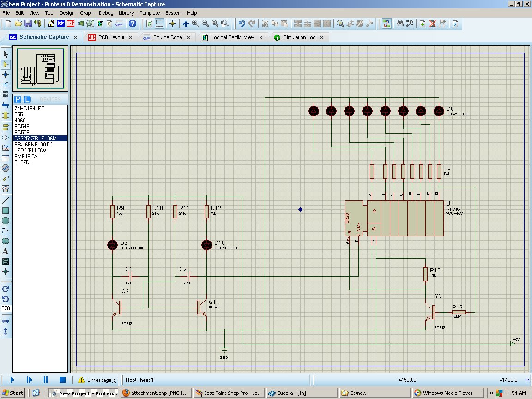Open the ISIS Schematic Capture toolbar icon
Screen dimensions: 532x399
[61, 24]
